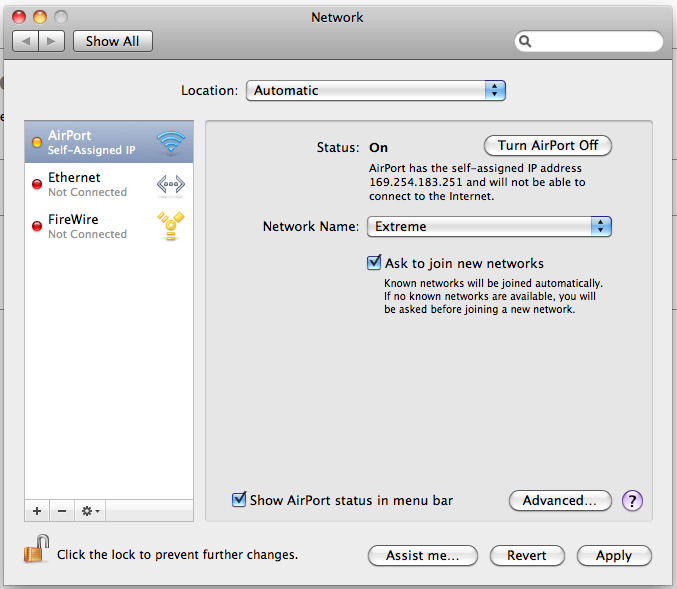Click the Status On text
Viewport: 677px width, 589px height.
(378, 148)
